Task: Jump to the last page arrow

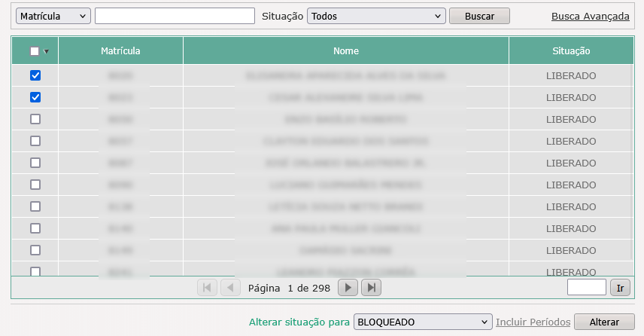Action: click(x=372, y=288)
